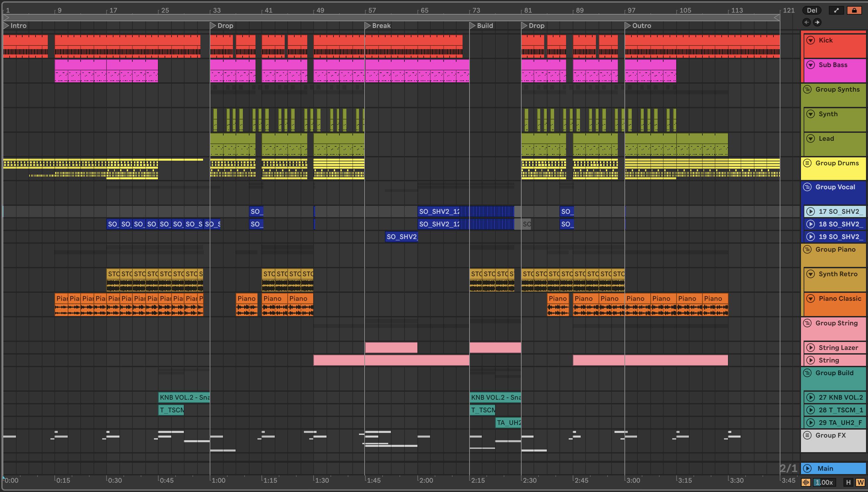Toggle the automation mode breakpoint icon
The image size is (868, 492).
(x=836, y=10)
